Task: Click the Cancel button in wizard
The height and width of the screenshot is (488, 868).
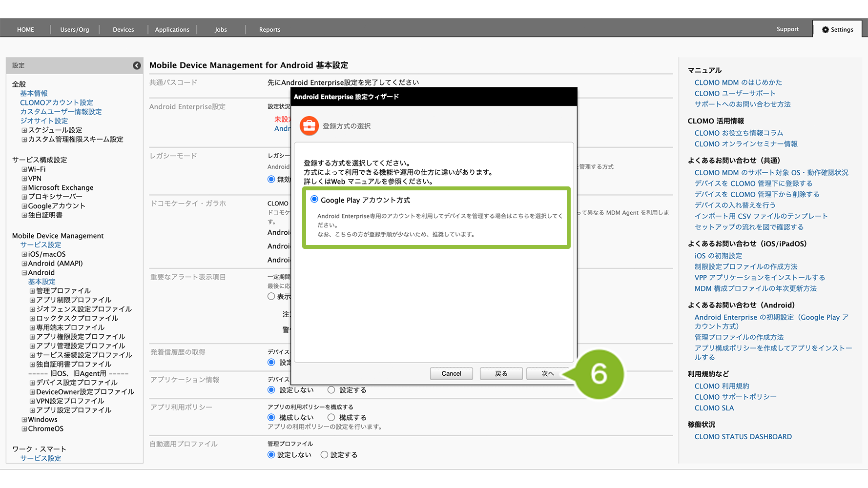Action: click(x=451, y=373)
